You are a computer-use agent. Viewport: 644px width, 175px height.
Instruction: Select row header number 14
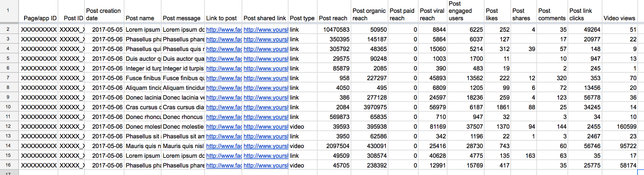(x=8, y=146)
